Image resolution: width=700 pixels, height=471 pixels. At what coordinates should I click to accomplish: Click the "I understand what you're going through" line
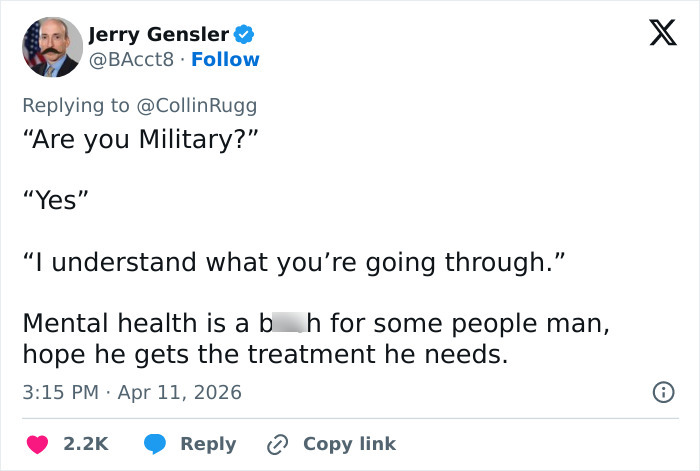pos(294,263)
